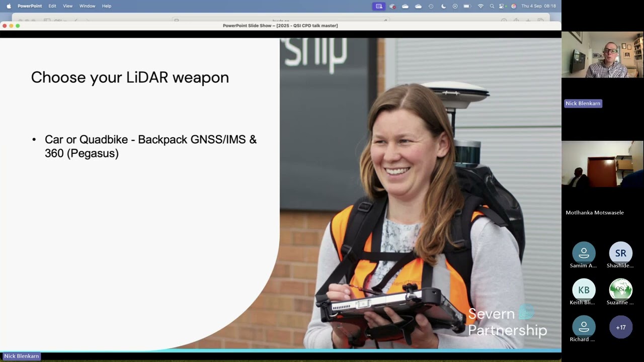The width and height of the screenshot is (644, 362).
Task: Open the date and time notification panel
Action: (538, 6)
